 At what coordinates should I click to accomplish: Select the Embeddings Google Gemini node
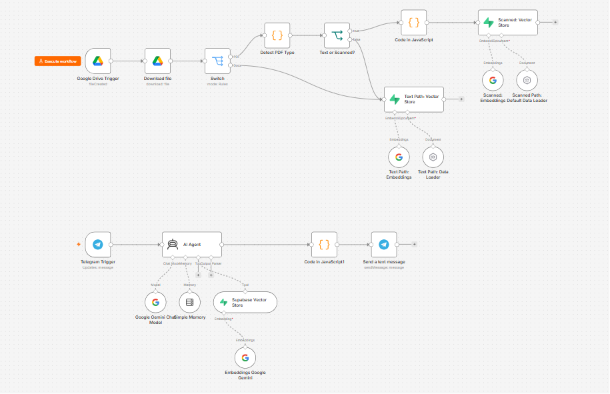point(245,358)
